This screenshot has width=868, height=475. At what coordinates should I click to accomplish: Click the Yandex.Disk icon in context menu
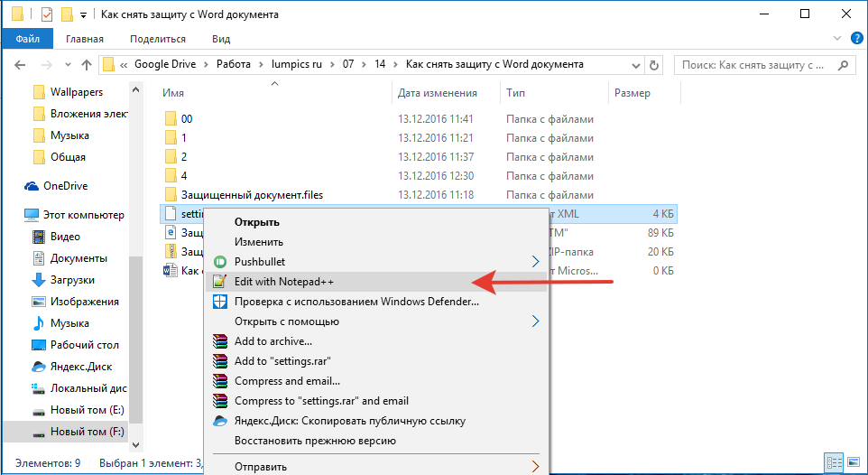pos(219,421)
